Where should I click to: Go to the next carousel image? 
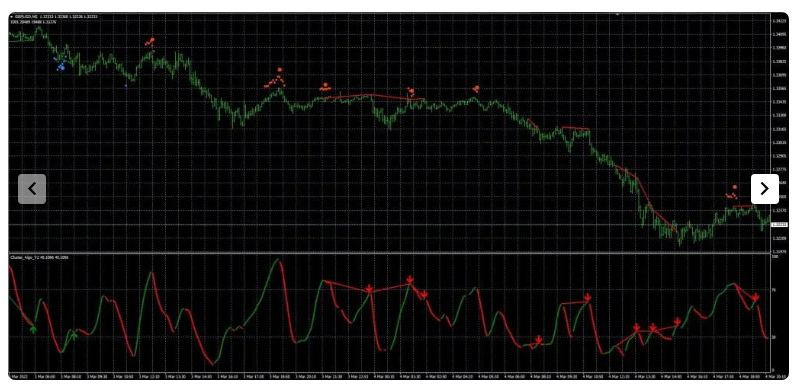click(765, 189)
